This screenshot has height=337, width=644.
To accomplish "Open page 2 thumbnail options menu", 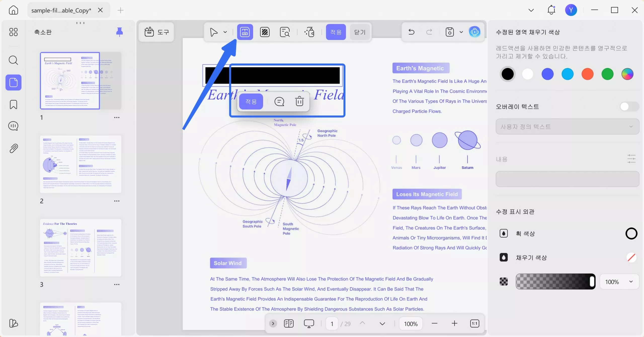I will tap(117, 201).
